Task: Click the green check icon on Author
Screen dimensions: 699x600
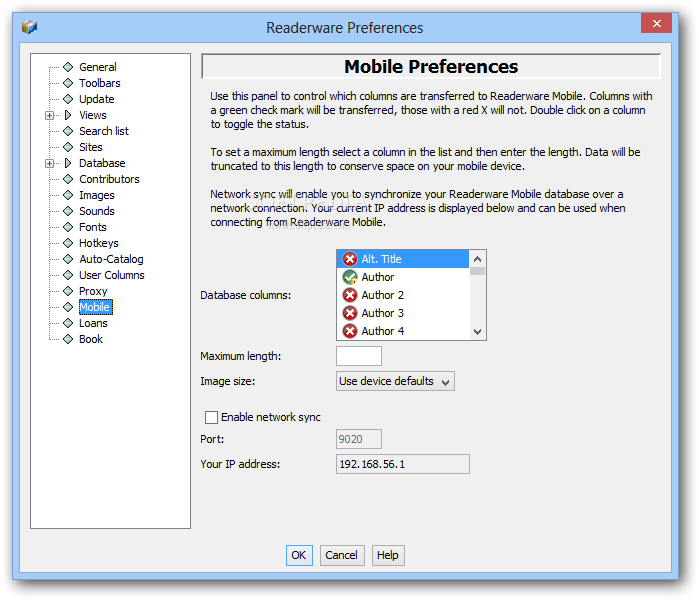Action: 350,277
